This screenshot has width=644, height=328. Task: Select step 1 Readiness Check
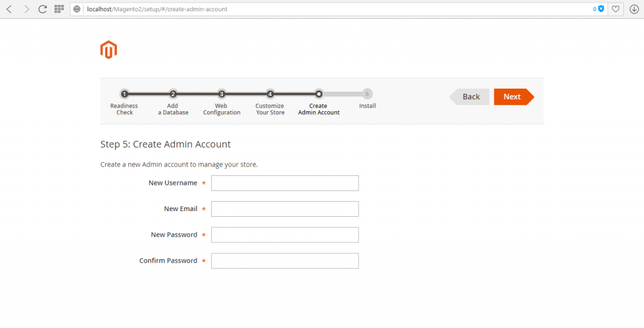(x=125, y=94)
